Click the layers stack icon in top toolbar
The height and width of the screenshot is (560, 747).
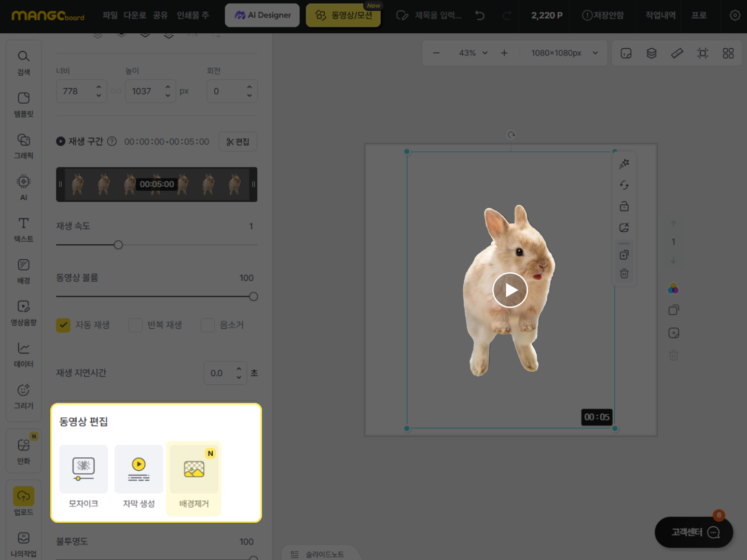point(652,53)
